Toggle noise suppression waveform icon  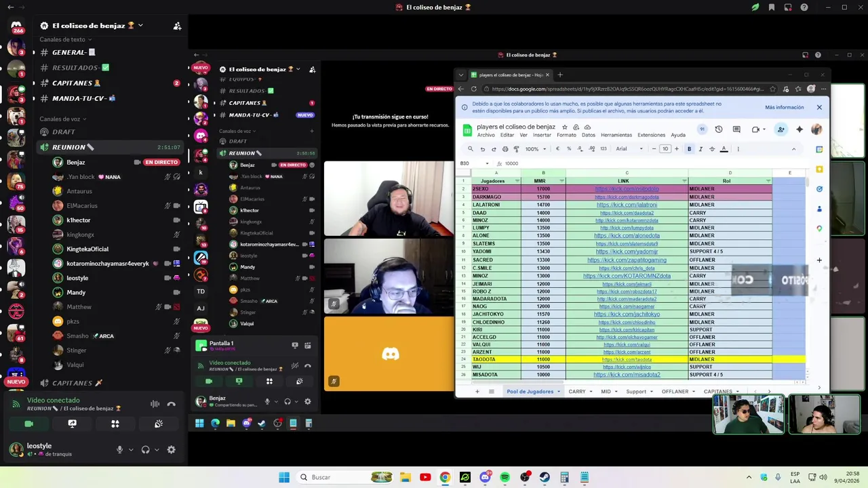pos(155,404)
